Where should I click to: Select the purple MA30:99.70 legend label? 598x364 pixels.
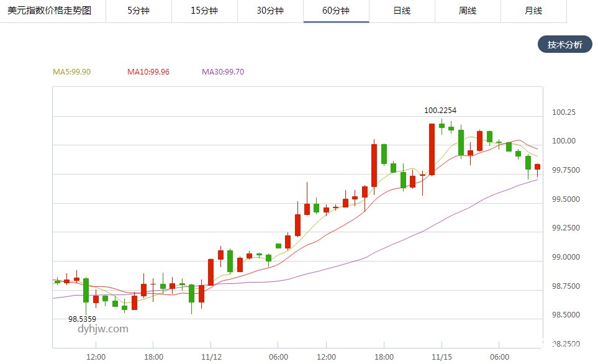click(x=223, y=72)
